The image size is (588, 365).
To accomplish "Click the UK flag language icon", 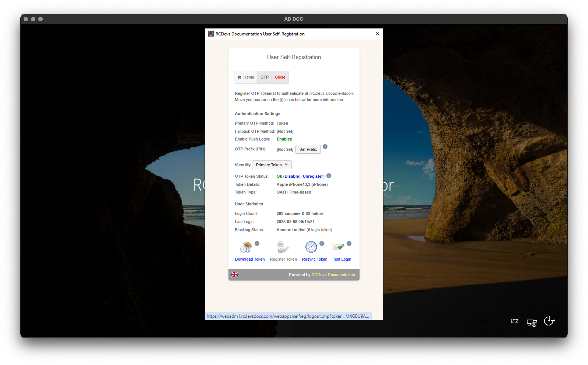I will click(x=235, y=274).
